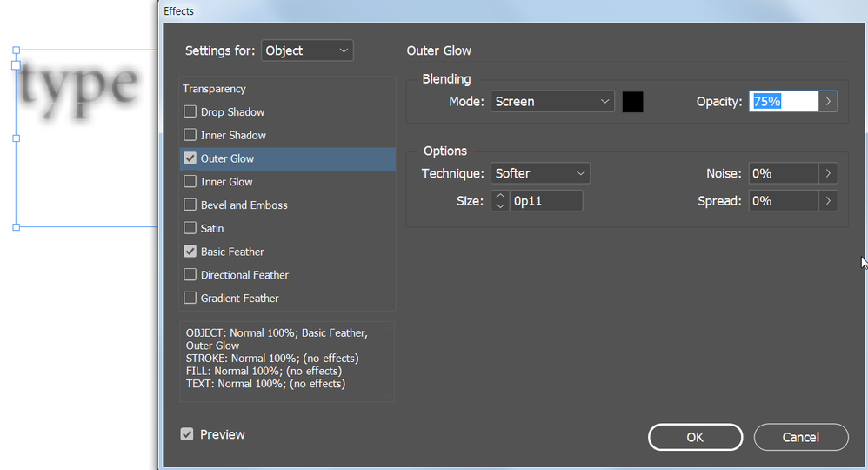Enable the Inner Shadow effect checkbox
The image size is (868, 470).
pyautogui.click(x=190, y=135)
